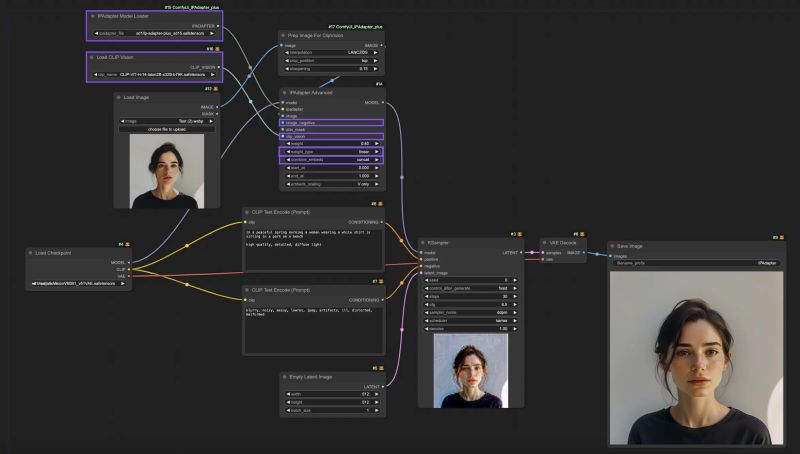
Task: Collapse the VAE Decode node via its title dot
Action: (544, 243)
